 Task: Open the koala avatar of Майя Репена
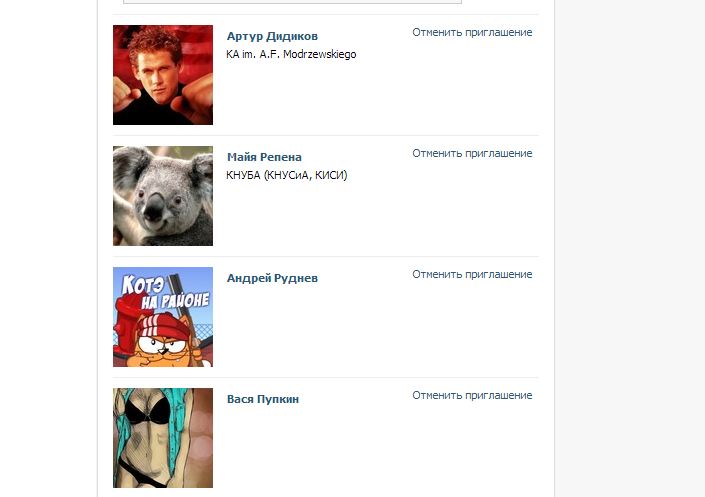point(163,196)
